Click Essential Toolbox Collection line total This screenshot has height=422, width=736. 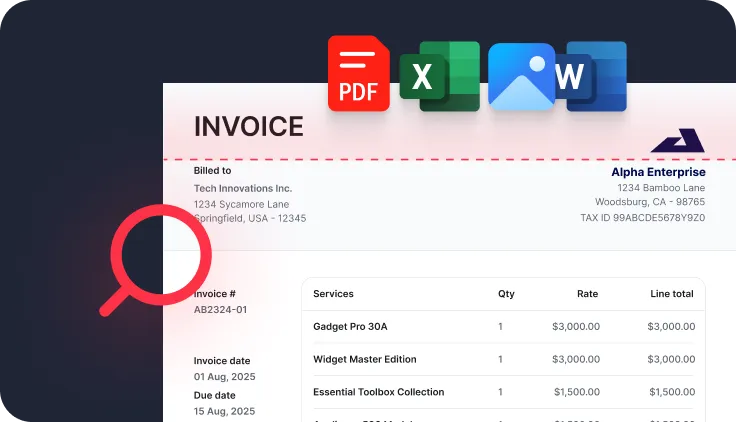(x=672, y=392)
